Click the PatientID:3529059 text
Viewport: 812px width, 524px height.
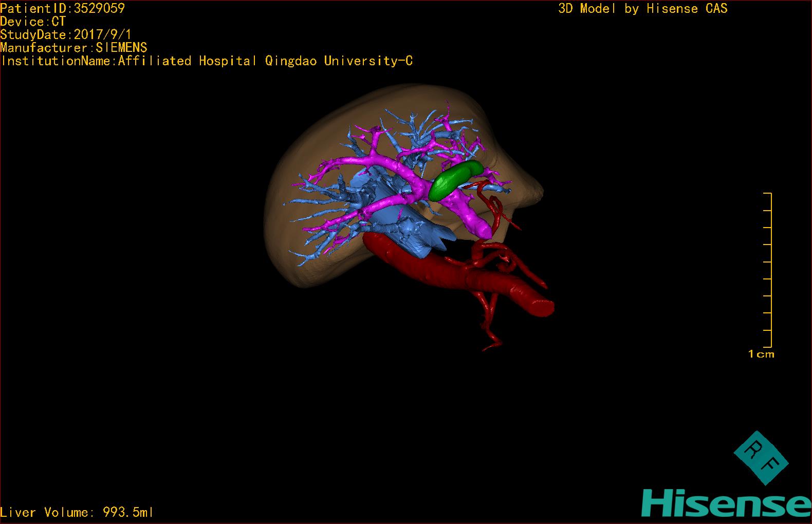click(63, 8)
